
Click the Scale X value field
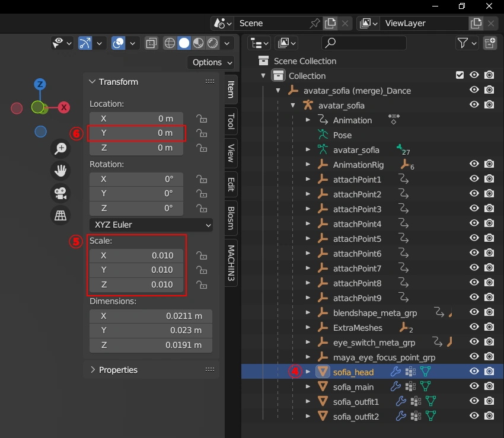tap(136, 255)
